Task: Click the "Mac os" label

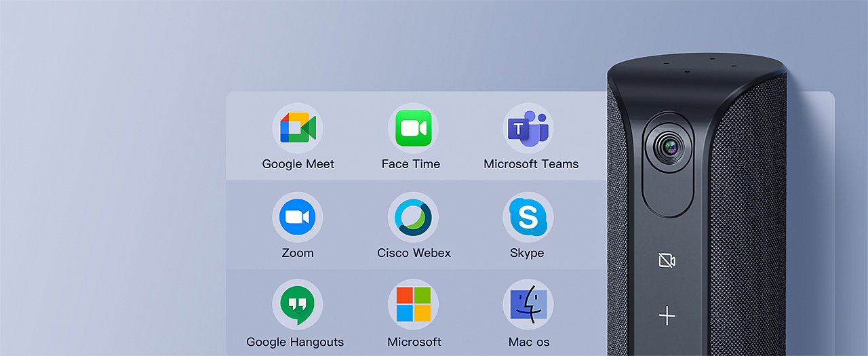Action: pos(529,342)
